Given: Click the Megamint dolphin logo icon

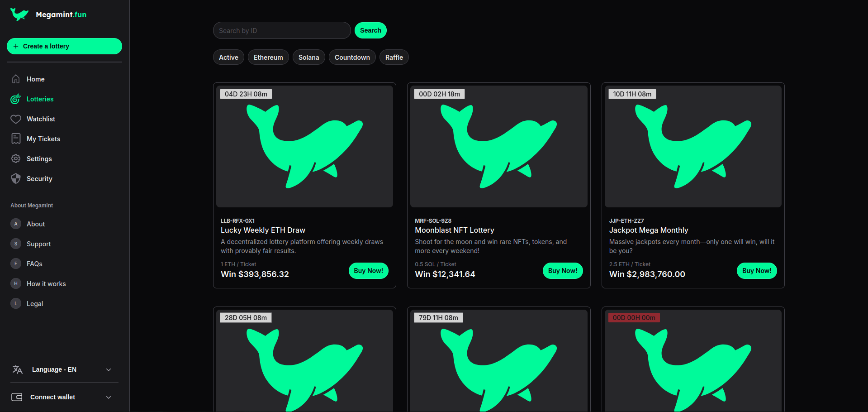Looking at the screenshot, I should (19, 14).
